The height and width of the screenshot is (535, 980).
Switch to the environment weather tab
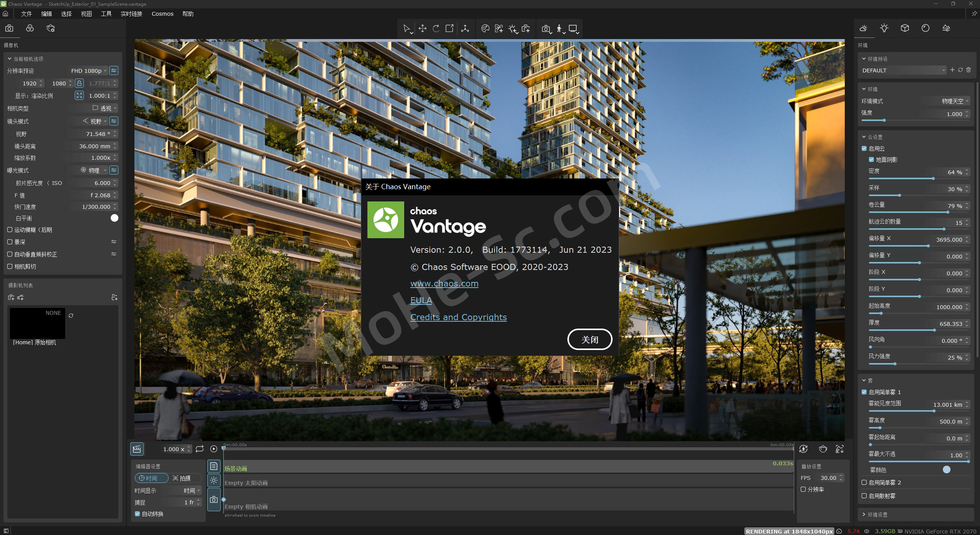tap(864, 28)
